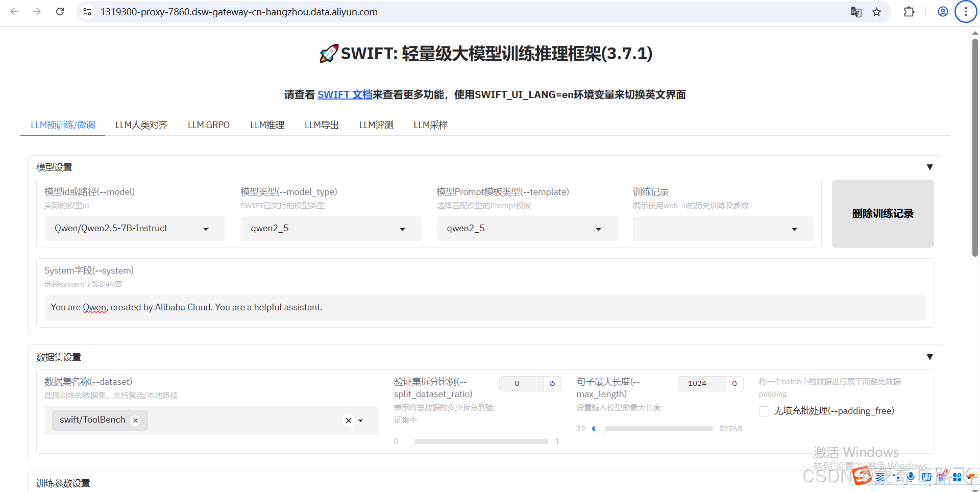Open the browser extensions puzzle icon

909,12
